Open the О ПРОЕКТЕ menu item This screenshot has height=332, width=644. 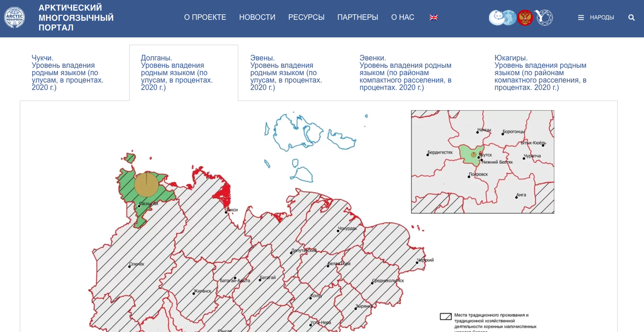tap(205, 17)
